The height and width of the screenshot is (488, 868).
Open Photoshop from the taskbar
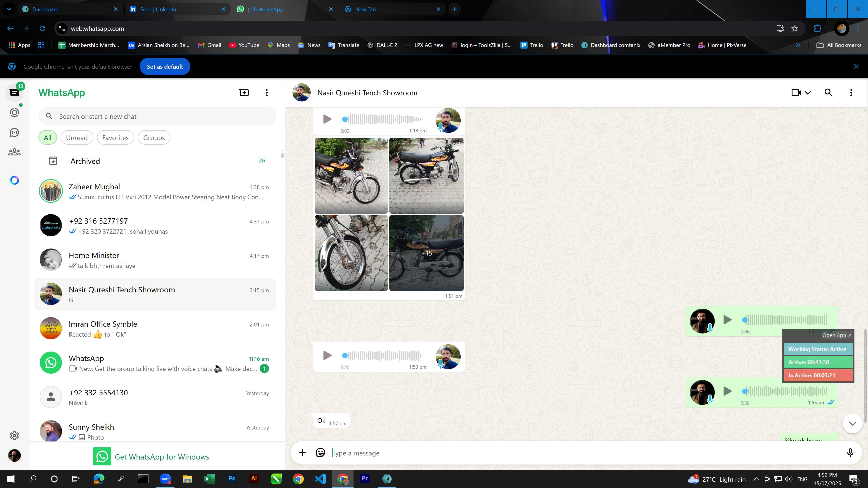231,479
